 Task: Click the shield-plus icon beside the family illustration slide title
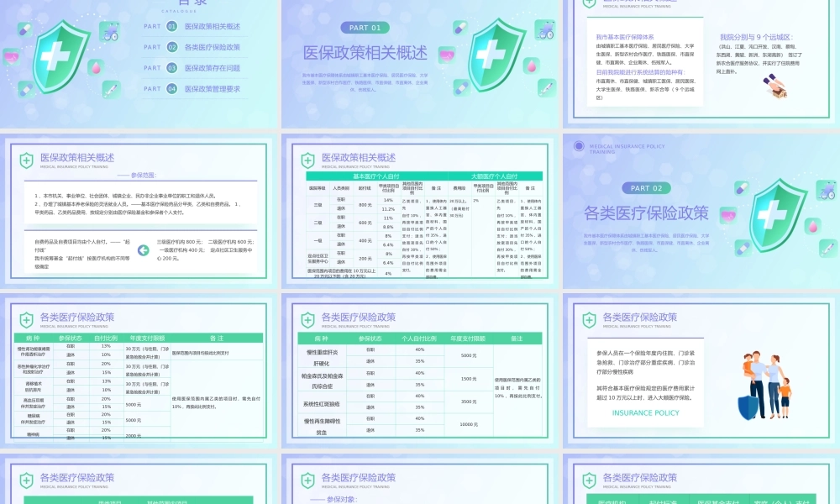[x=589, y=320]
